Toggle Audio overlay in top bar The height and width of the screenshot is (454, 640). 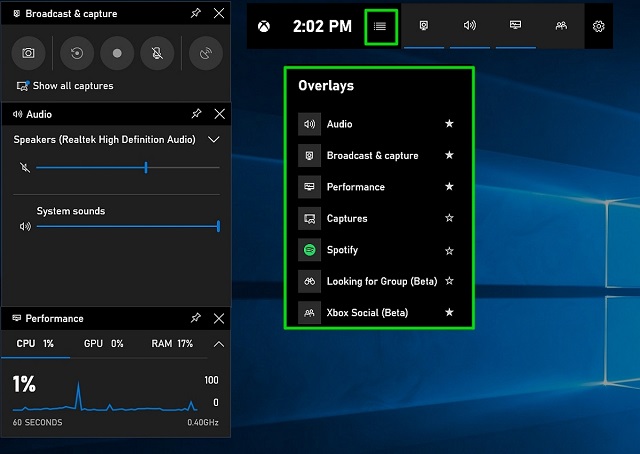[x=470, y=26]
